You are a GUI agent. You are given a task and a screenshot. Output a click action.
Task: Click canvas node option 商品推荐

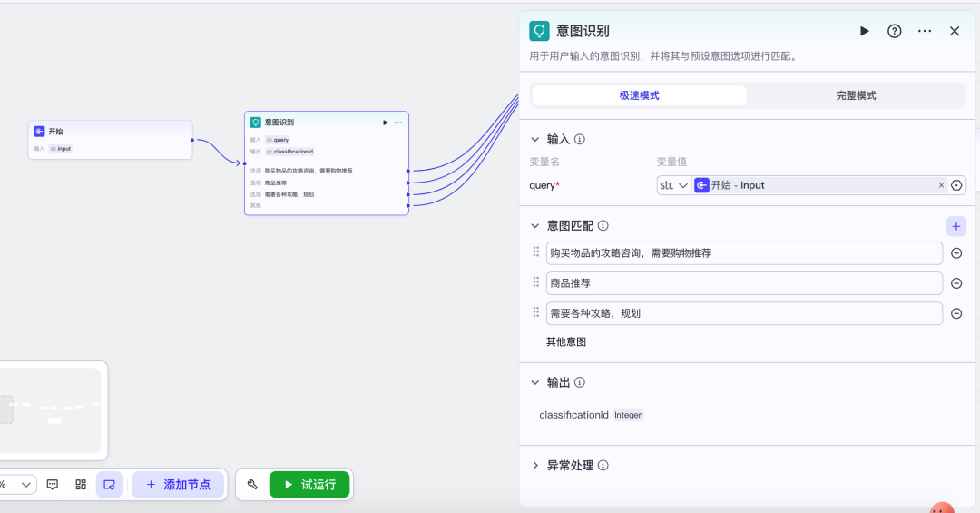click(276, 183)
